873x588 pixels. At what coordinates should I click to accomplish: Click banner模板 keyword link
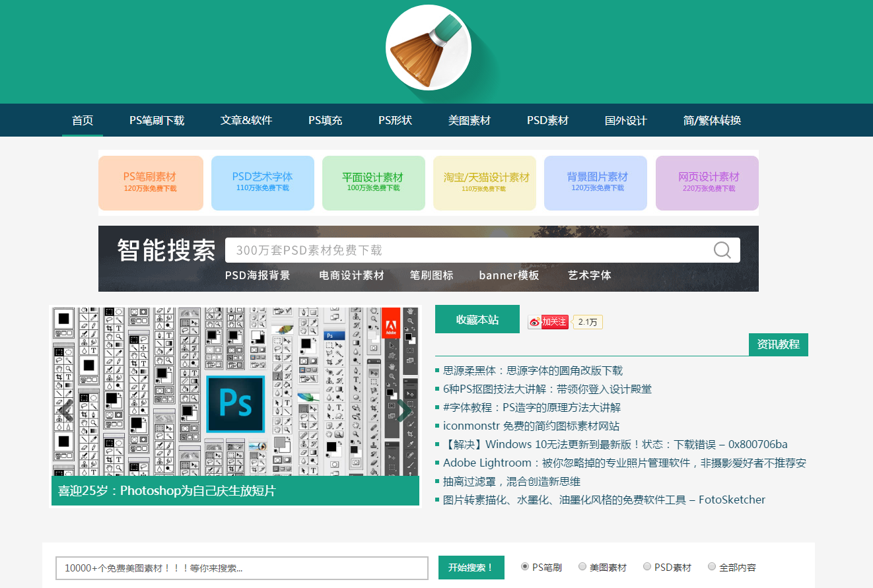pyautogui.click(x=509, y=275)
